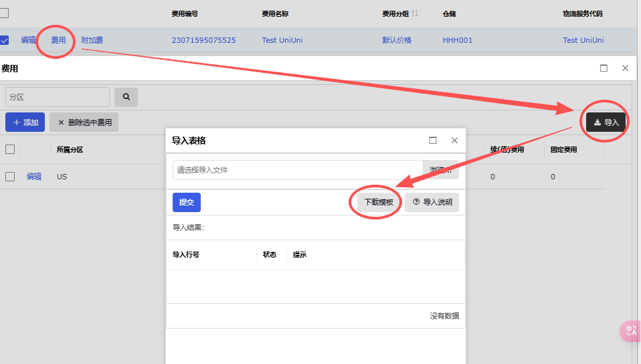This screenshot has height=364, width=641.
Task: Close the 费用 panel
Action: (x=625, y=68)
